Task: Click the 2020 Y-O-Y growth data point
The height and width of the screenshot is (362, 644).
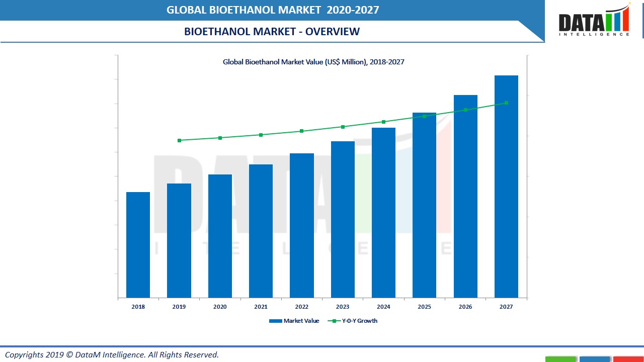Action: tap(220, 138)
